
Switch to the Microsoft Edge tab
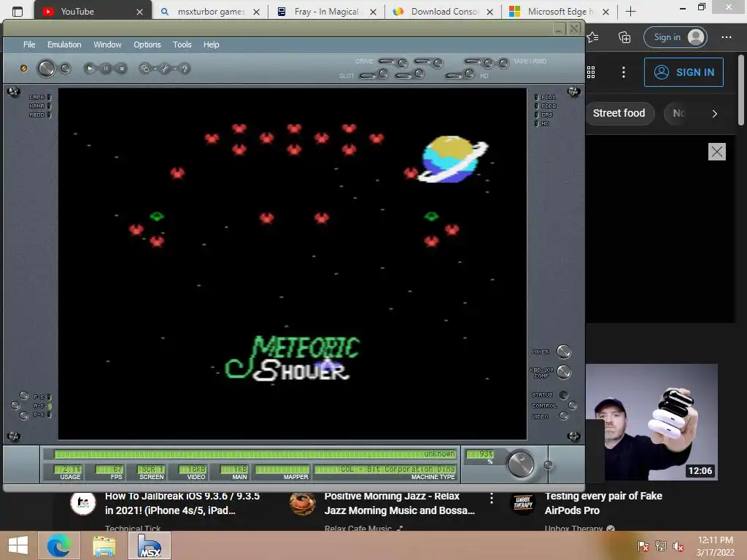pos(560,12)
